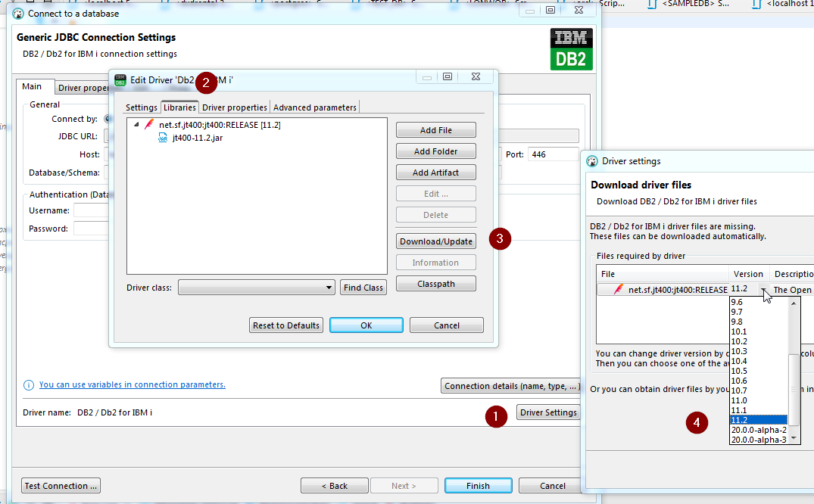This screenshot has height=504, width=814.
Task: Click the File column header
Action: pyautogui.click(x=663, y=274)
